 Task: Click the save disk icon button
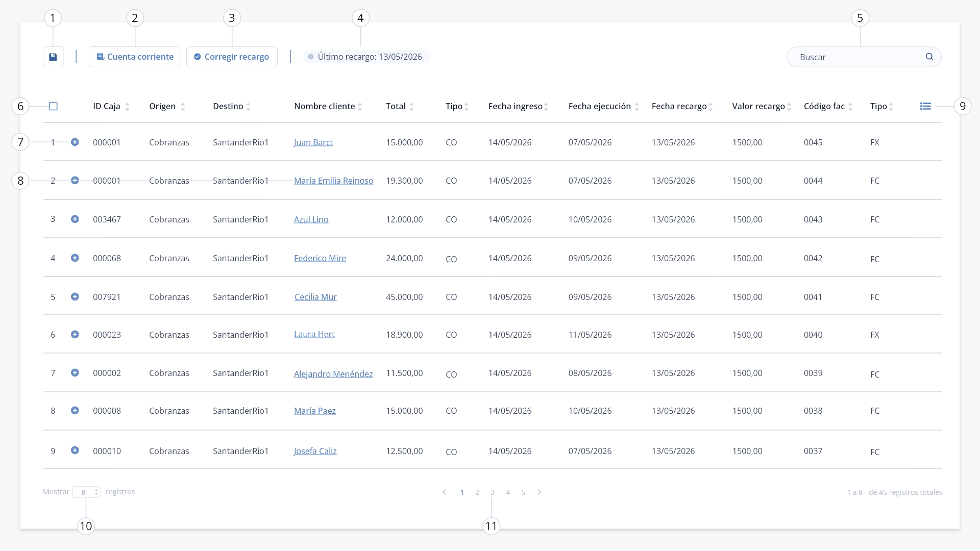pyautogui.click(x=53, y=57)
